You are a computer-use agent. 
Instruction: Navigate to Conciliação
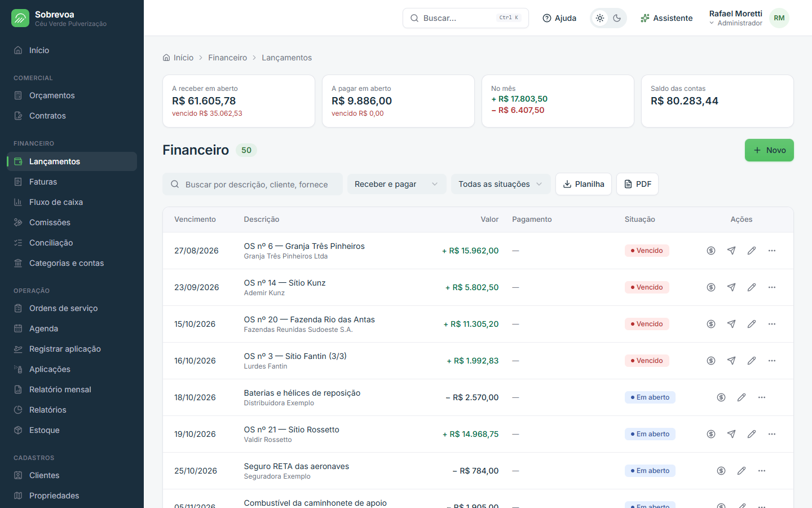72,243
